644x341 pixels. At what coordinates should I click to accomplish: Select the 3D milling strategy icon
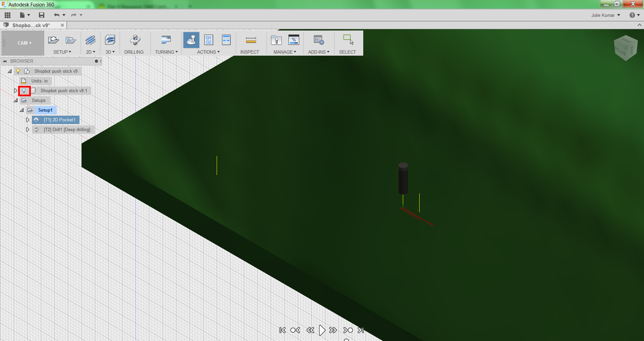(x=110, y=40)
